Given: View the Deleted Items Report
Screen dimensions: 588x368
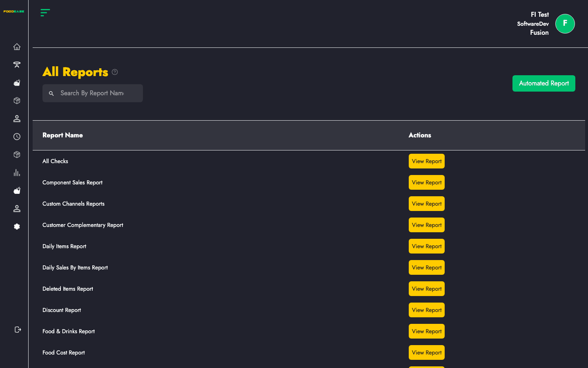Looking at the screenshot, I should click(427, 289).
